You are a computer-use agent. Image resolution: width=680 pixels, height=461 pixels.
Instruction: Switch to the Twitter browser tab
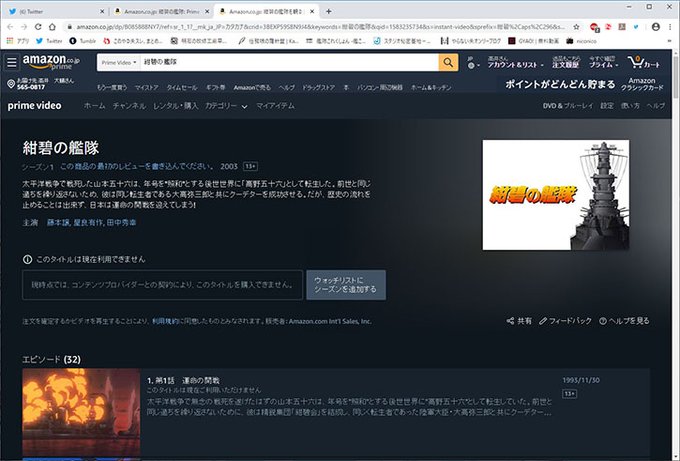pyautogui.click(x=55, y=12)
